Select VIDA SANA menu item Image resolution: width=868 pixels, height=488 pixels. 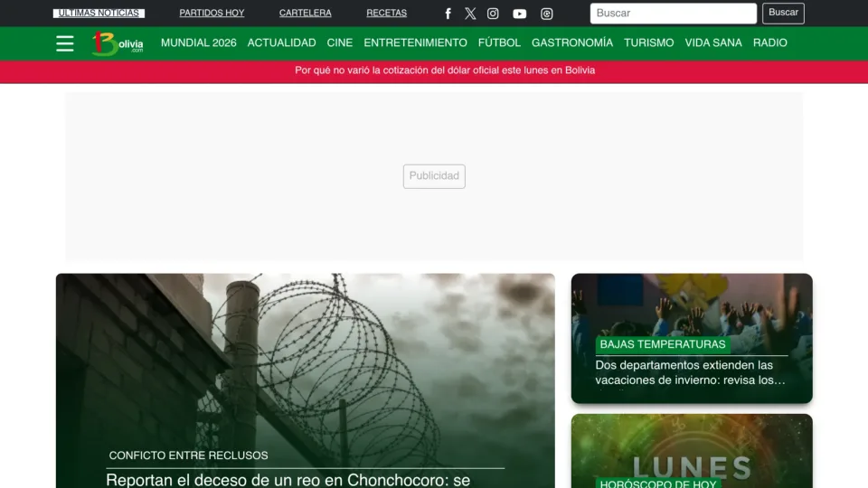coord(713,42)
